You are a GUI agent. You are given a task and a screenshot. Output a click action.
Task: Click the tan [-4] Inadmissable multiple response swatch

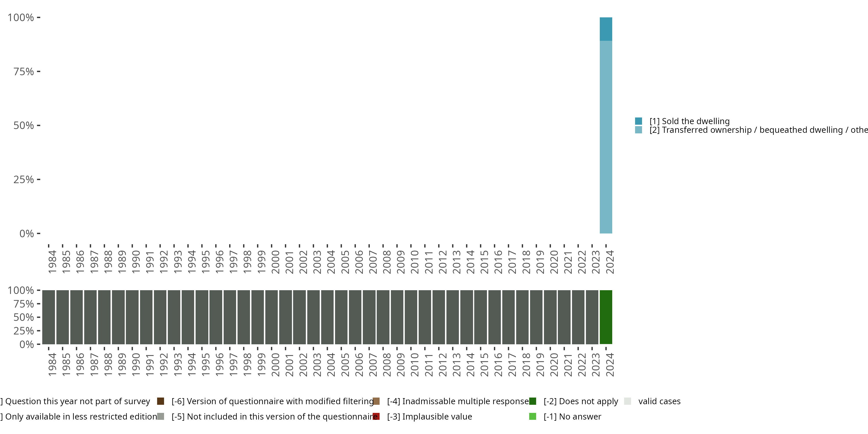pyautogui.click(x=376, y=401)
